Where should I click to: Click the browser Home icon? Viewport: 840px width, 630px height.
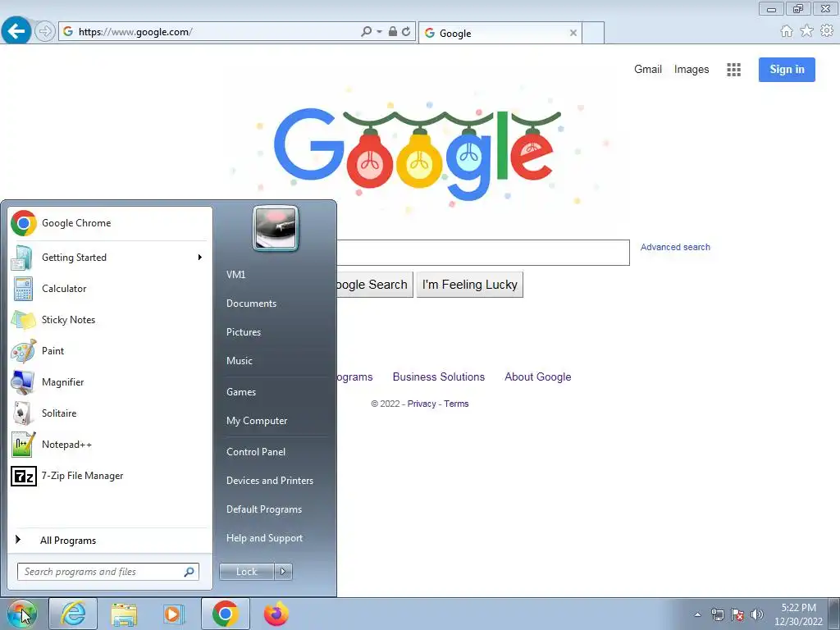(x=787, y=31)
